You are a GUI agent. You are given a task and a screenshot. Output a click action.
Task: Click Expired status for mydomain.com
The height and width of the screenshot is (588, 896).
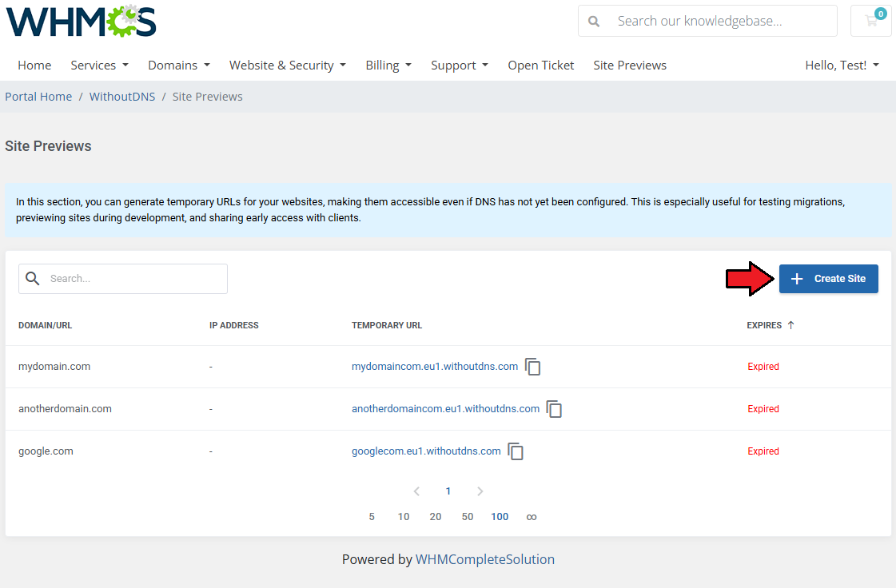pyautogui.click(x=763, y=366)
